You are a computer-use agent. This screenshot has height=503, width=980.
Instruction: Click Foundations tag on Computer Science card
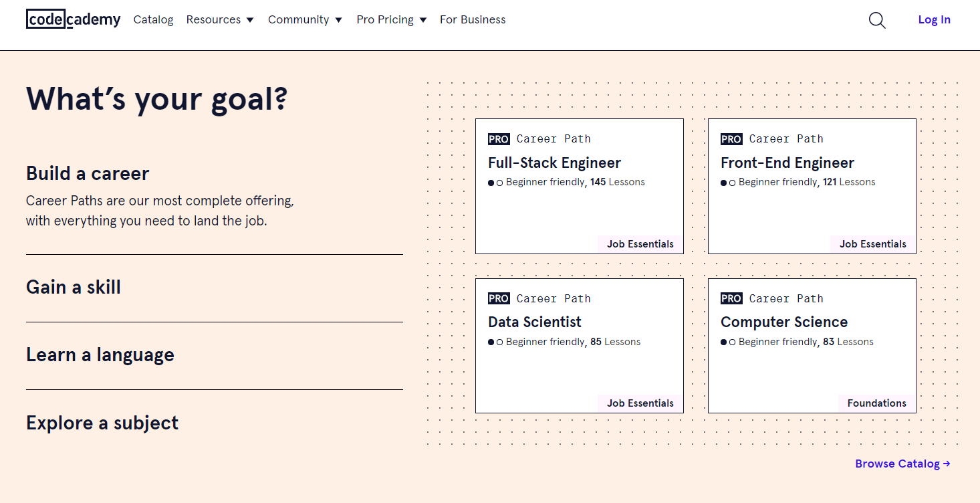[876, 403]
